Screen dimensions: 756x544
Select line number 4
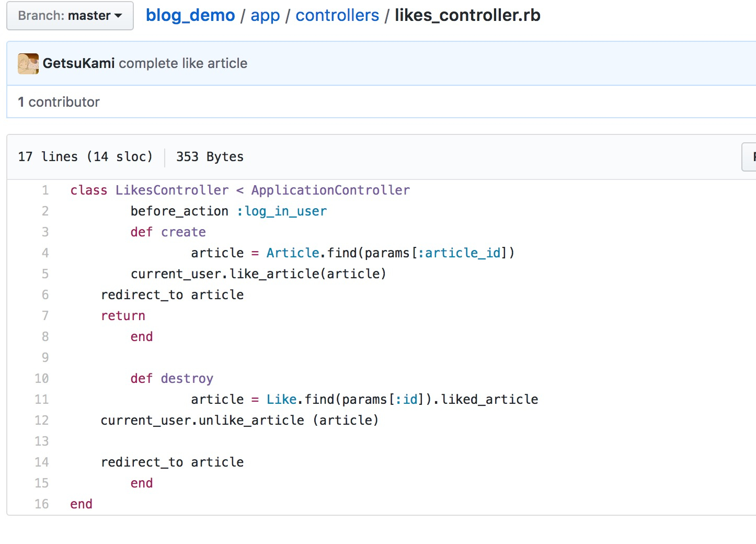[45, 253]
